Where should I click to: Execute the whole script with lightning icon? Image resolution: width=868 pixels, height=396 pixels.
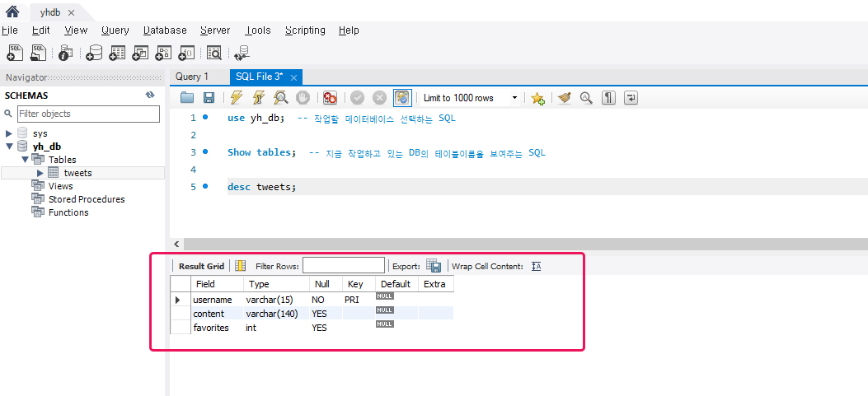click(237, 98)
